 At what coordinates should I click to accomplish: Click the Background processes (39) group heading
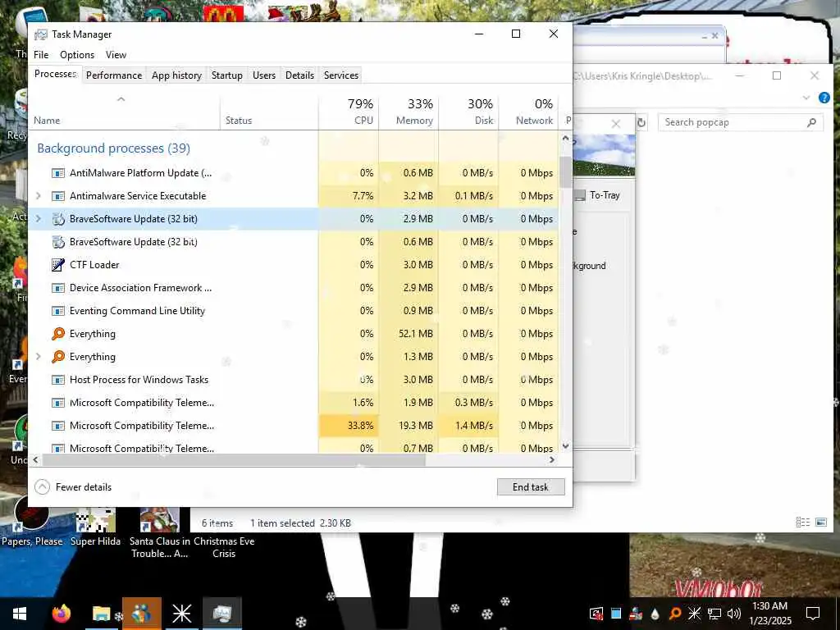(113, 148)
